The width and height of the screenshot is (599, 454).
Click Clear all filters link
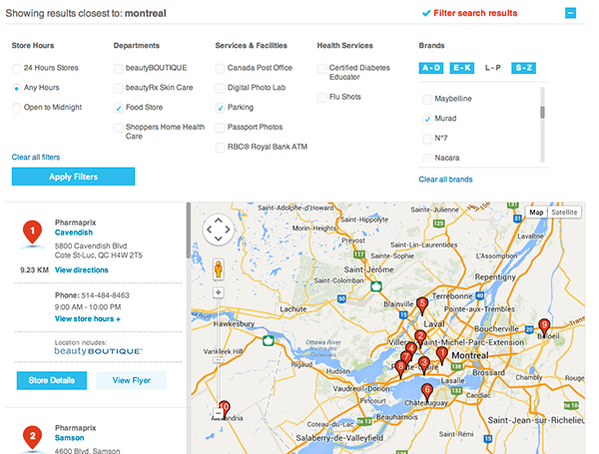tap(36, 157)
